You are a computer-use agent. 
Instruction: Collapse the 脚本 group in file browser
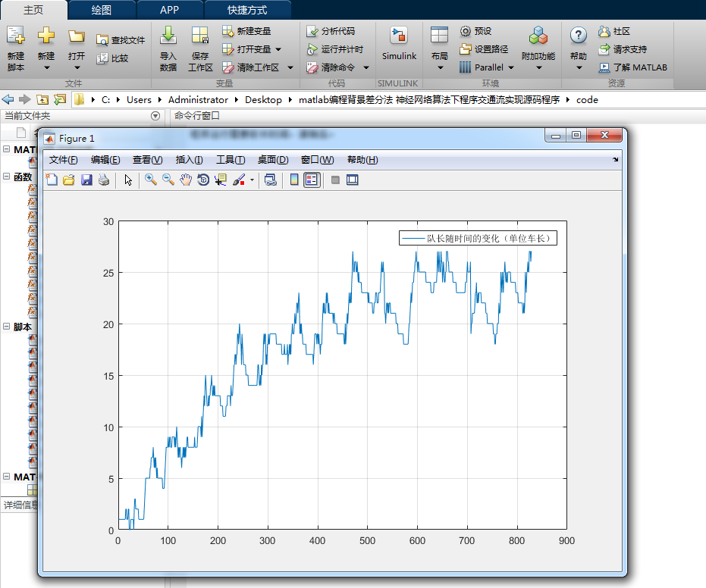click(x=6, y=326)
